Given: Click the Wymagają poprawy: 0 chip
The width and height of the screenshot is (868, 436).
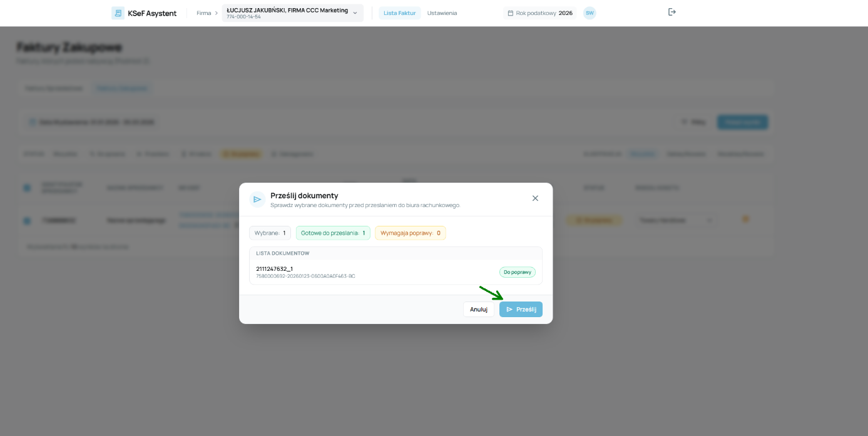Looking at the screenshot, I should (x=411, y=233).
